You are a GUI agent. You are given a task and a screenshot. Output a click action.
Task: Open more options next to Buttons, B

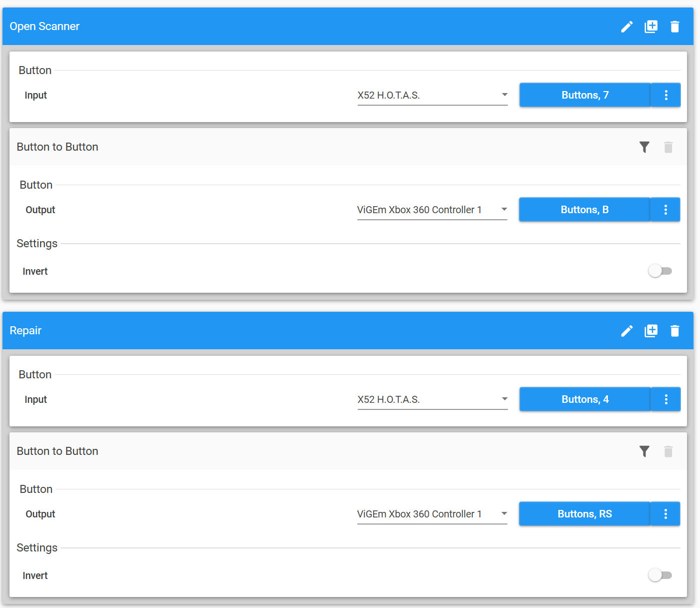665,210
